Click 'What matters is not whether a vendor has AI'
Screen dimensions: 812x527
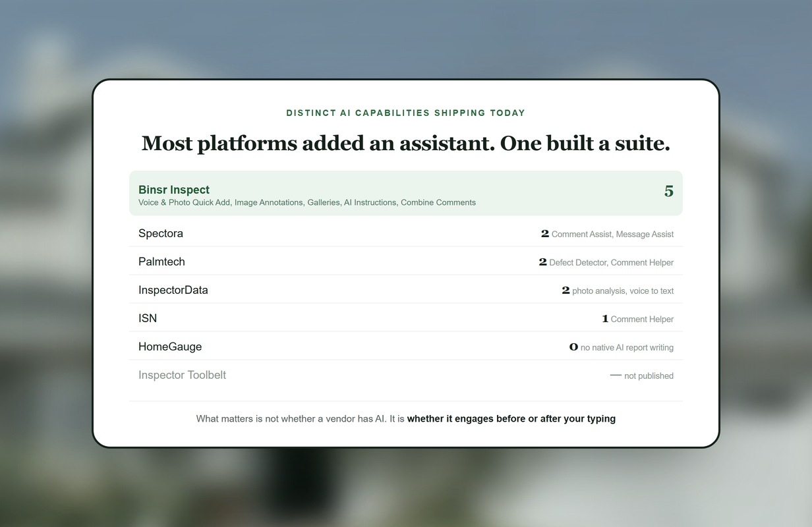291,418
